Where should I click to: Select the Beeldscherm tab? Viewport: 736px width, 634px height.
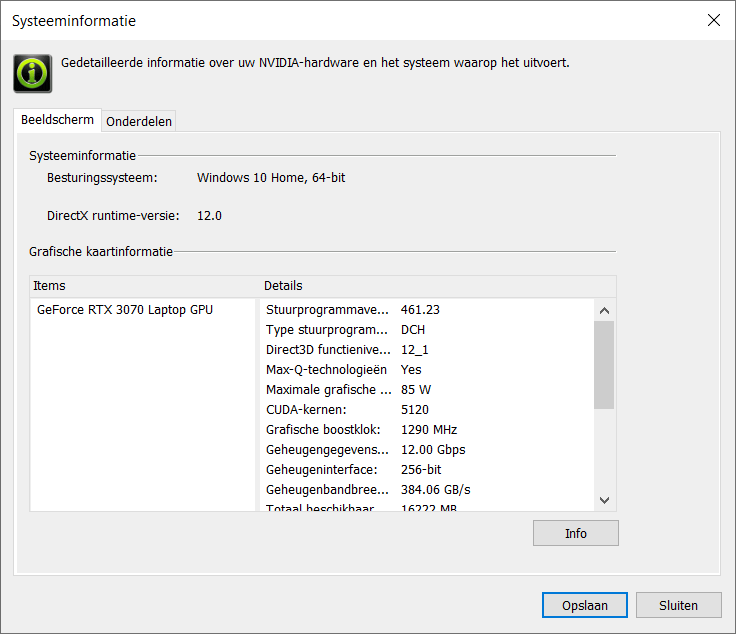coord(57,120)
